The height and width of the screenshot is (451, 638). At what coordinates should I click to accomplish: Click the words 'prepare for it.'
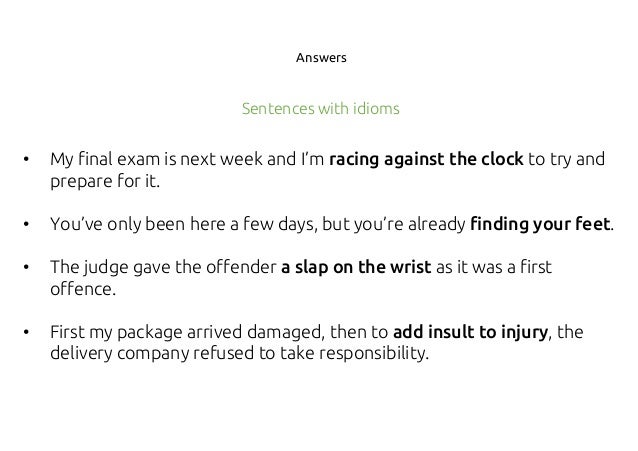coord(105,181)
